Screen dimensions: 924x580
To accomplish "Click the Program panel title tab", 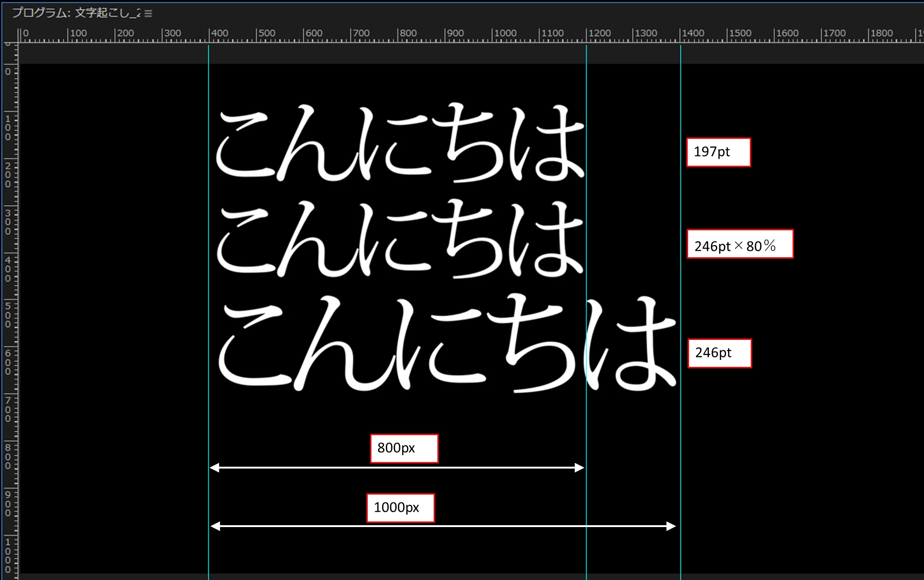I will tap(76, 13).
